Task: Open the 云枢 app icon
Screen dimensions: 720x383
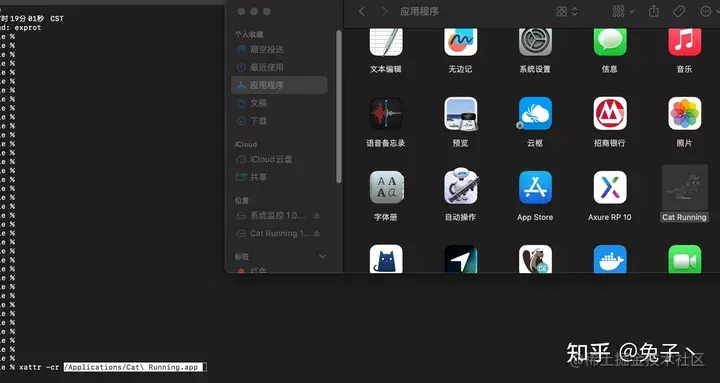Action: click(535, 113)
